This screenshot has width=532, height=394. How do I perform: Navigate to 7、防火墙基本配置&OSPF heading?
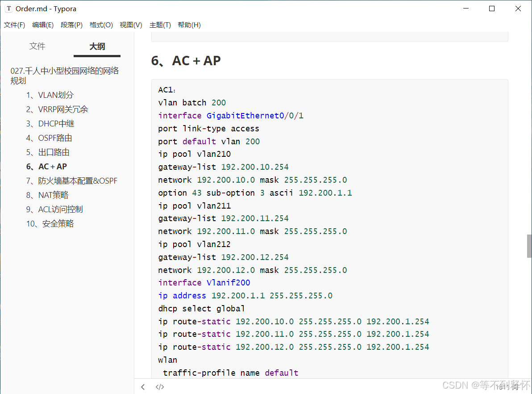(x=71, y=181)
